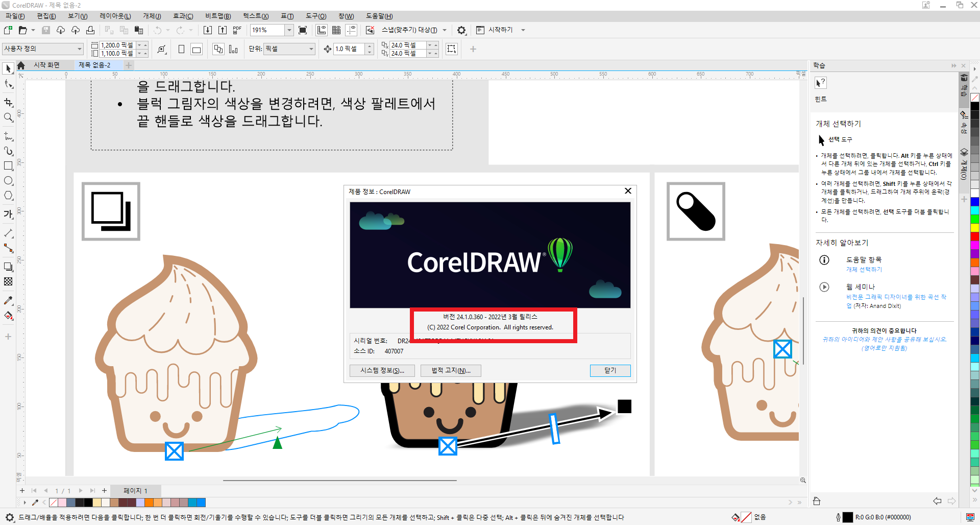The width and height of the screenshot is (980, 525).
Task: Toggle current page layout button
Action: pyautogui.click(x=233, y=49)
